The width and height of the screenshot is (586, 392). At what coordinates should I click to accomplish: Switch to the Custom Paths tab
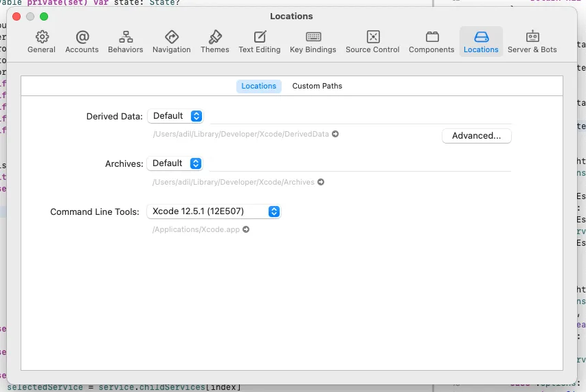click(317, 86)
